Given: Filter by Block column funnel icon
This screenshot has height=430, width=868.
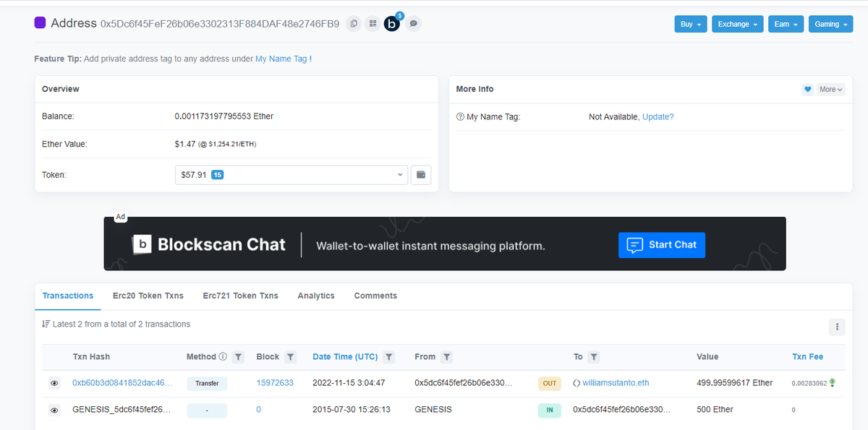Looking at the screenshot, I should click(290, 357).
